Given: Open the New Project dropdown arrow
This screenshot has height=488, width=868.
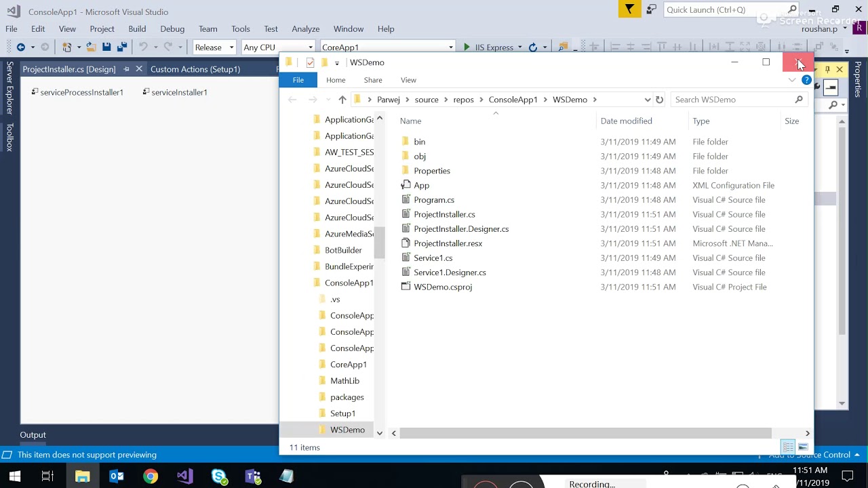Looking at the screenshot, I should coord(79,47).
